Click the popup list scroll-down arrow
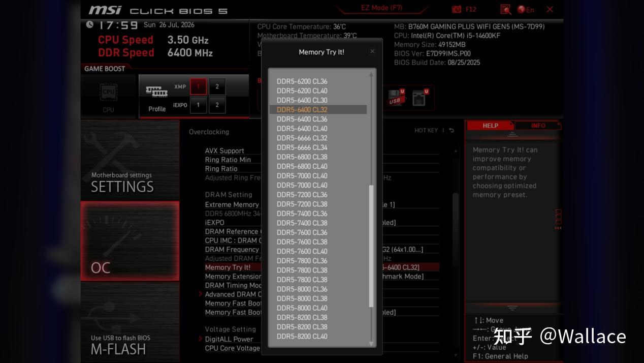 tap(371, 344)
